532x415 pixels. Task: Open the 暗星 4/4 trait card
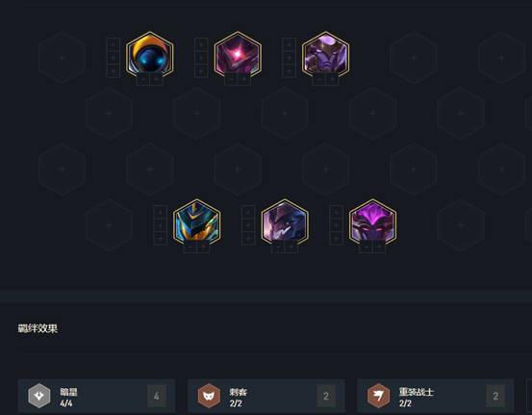(97, 396)
